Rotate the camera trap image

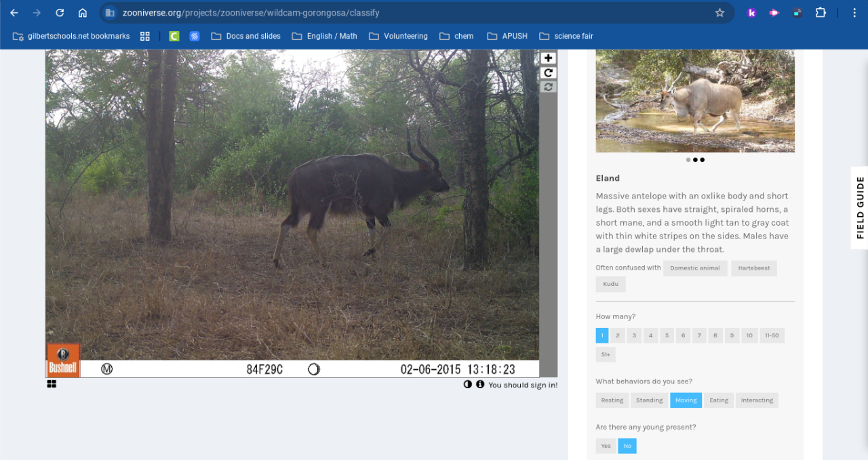click(548, 72)
